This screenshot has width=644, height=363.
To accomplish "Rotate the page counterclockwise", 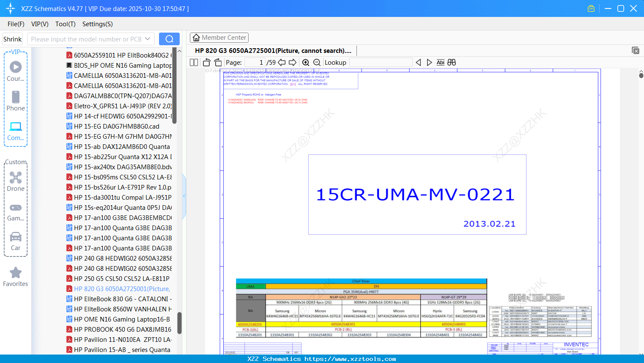I will 207,62.
